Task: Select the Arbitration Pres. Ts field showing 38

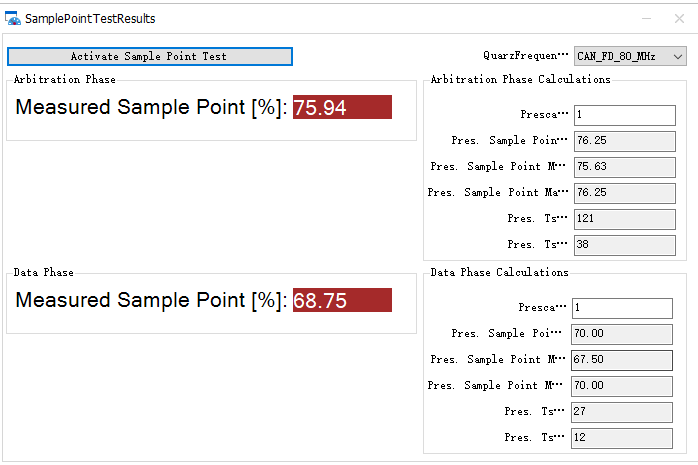Action: [x=625, y=245]
